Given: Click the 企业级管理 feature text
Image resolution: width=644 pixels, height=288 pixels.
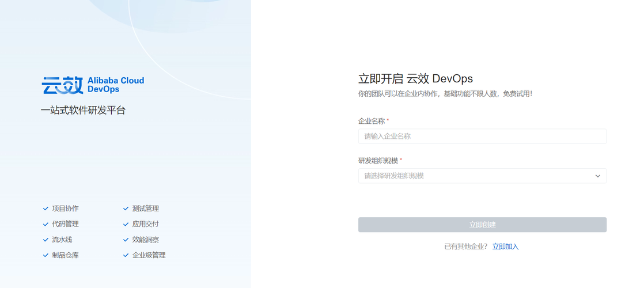Looking at the screenshot, I should 149,256.
